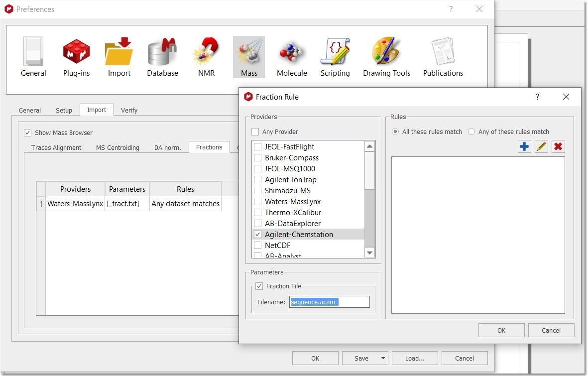This screenshot has height=377, width=588.
Task: Toggle the Fraction File checkbox
Action: click(259, 286)
